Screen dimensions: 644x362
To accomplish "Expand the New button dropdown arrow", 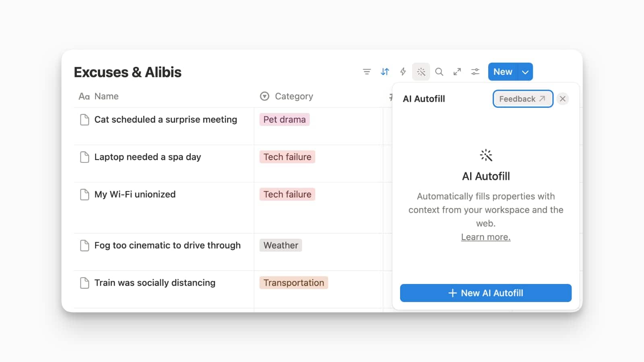I will (525, 72).
